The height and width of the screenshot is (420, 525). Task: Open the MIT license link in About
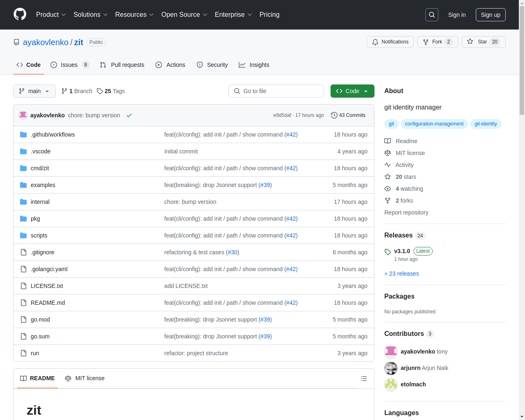(404, 153)
